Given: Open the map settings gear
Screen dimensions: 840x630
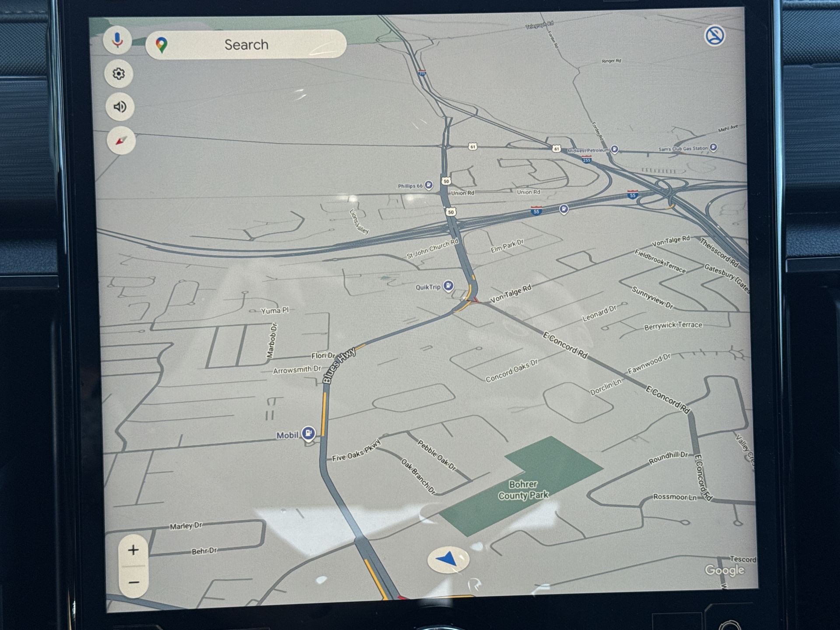Looking at the screenshot, I should [x=119, y=73].
